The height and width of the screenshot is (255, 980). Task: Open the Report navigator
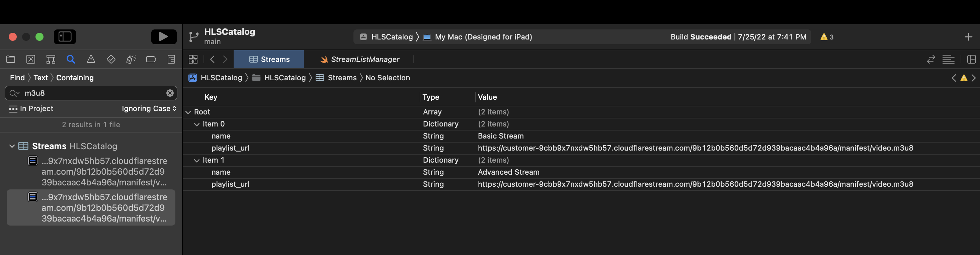point(171,59)
